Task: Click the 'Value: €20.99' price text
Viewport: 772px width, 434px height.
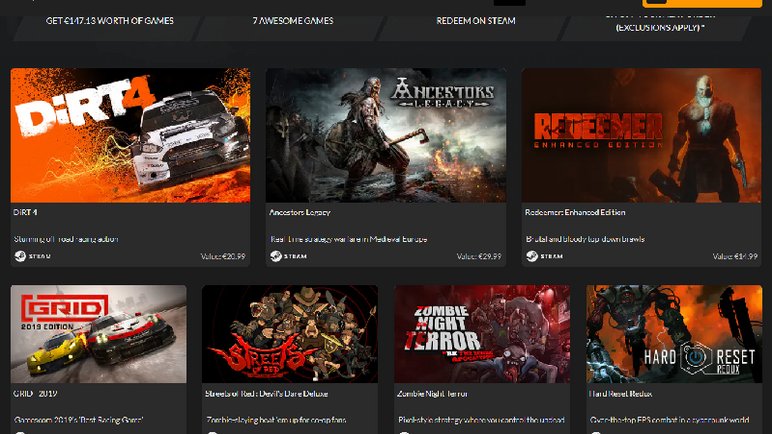Action: click(x=223, y=256)
